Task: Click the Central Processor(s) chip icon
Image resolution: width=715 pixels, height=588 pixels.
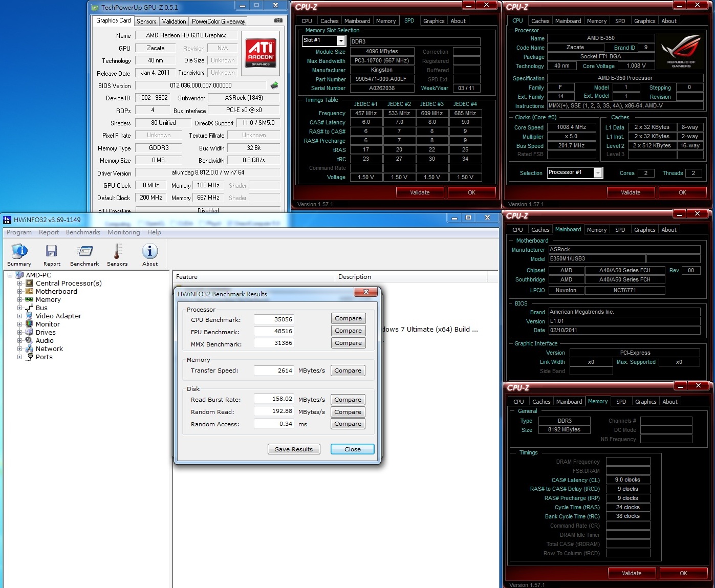Action: (x=29, y=283)
